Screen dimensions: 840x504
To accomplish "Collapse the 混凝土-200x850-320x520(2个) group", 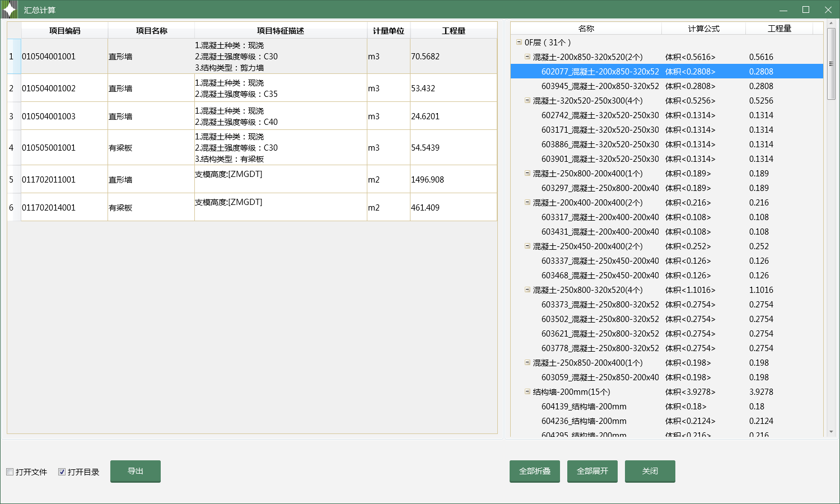I will pos(528,57).
